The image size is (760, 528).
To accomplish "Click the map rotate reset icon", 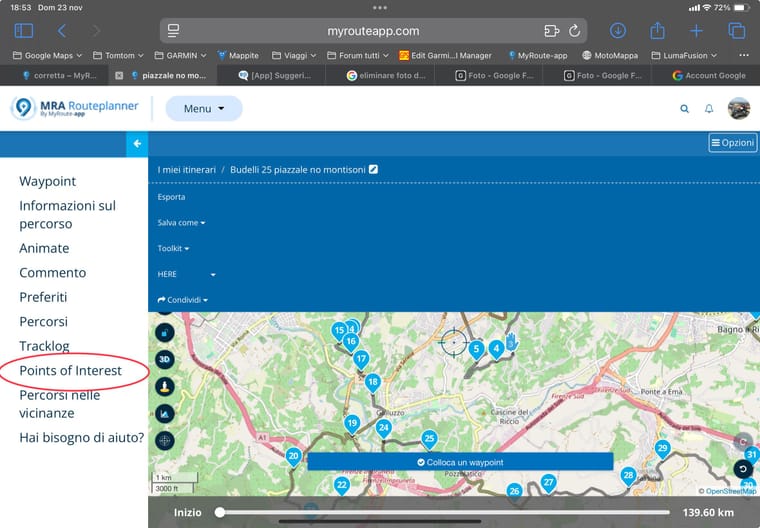I will pos(742,468).
